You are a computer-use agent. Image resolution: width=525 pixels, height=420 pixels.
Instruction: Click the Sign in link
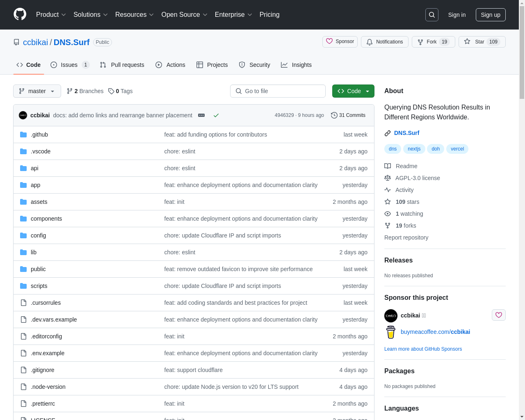pos(457,15)
